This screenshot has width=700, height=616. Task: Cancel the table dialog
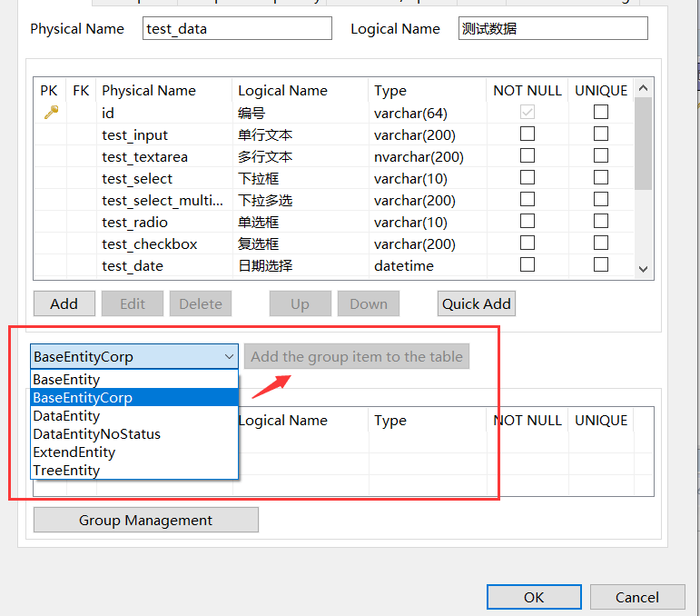click(637, 597)
